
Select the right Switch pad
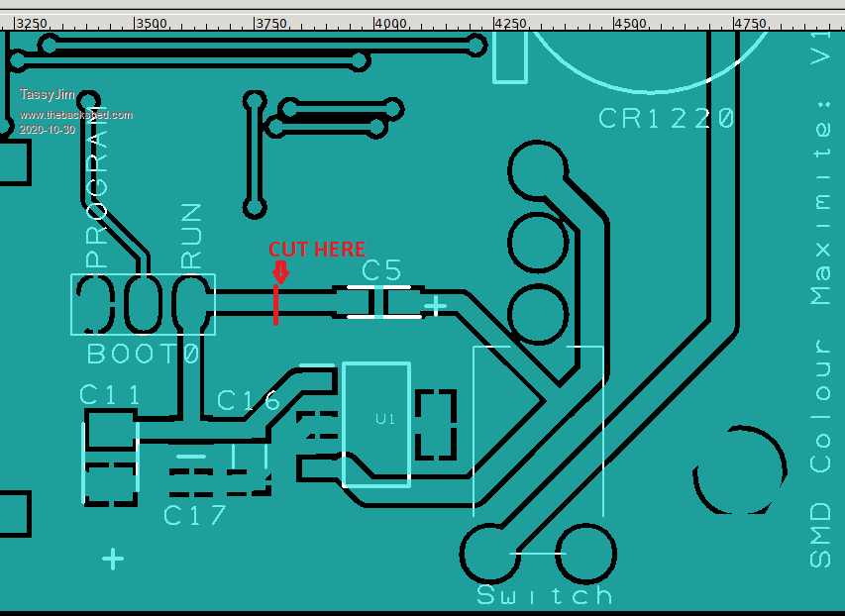(x=585, y=553)
